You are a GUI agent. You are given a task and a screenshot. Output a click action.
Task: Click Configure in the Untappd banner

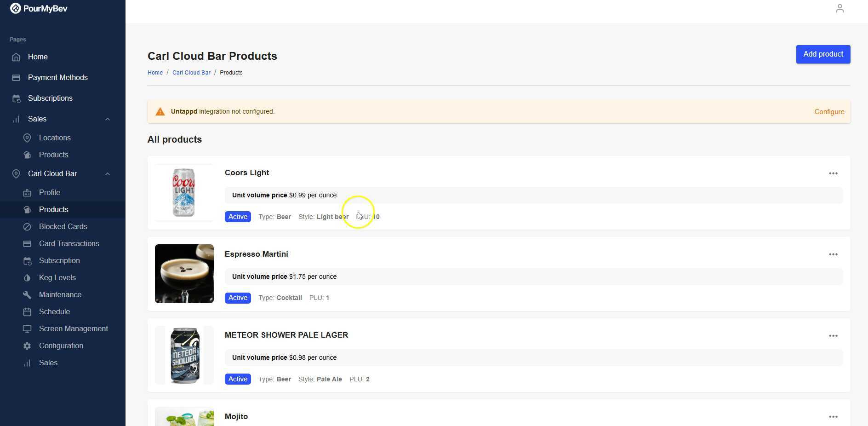point(829,112)
